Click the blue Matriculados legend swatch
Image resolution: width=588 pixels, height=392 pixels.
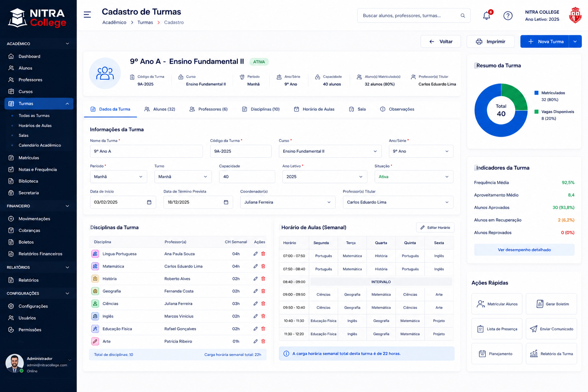(536, 93)
